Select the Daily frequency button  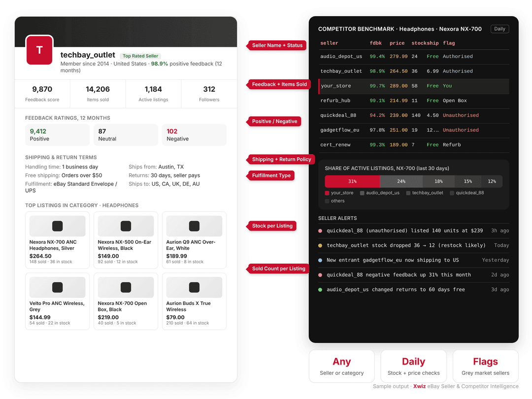499,29
